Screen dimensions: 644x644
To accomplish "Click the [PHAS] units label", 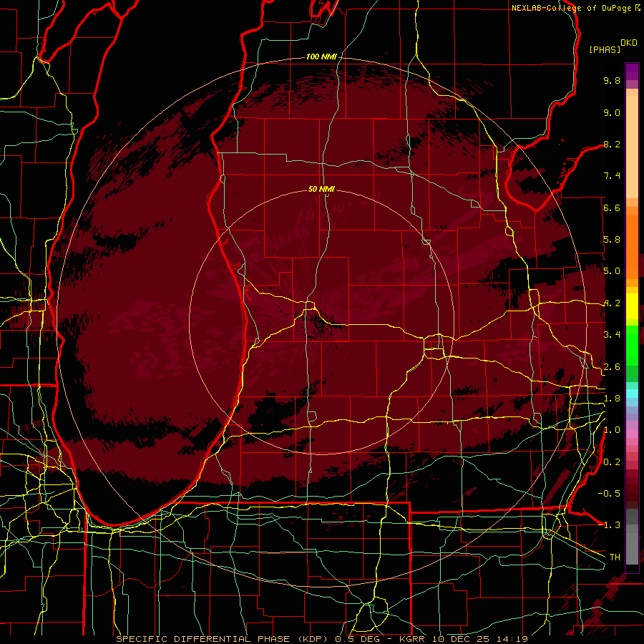I will 605,49.
